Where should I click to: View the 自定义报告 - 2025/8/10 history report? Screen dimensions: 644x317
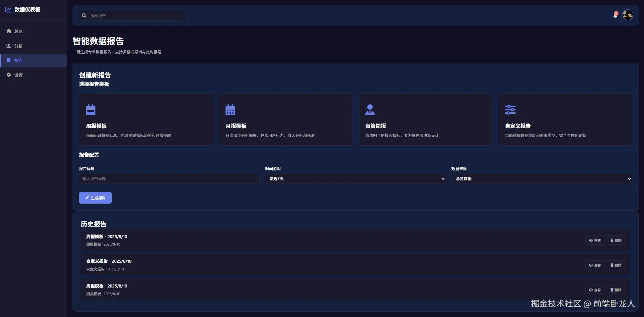click(x=595, y=265)
